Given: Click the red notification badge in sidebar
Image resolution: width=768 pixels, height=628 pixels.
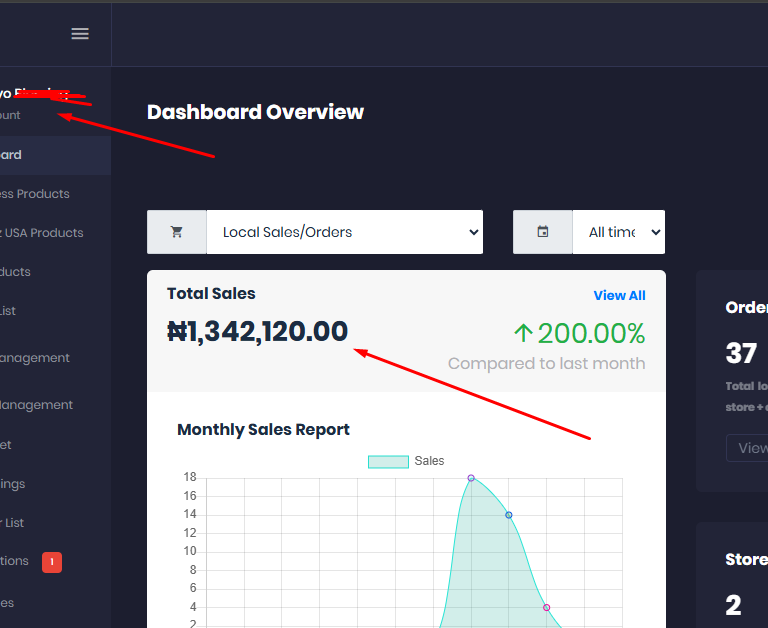Looking at the screenshot, I should (52, 562).
